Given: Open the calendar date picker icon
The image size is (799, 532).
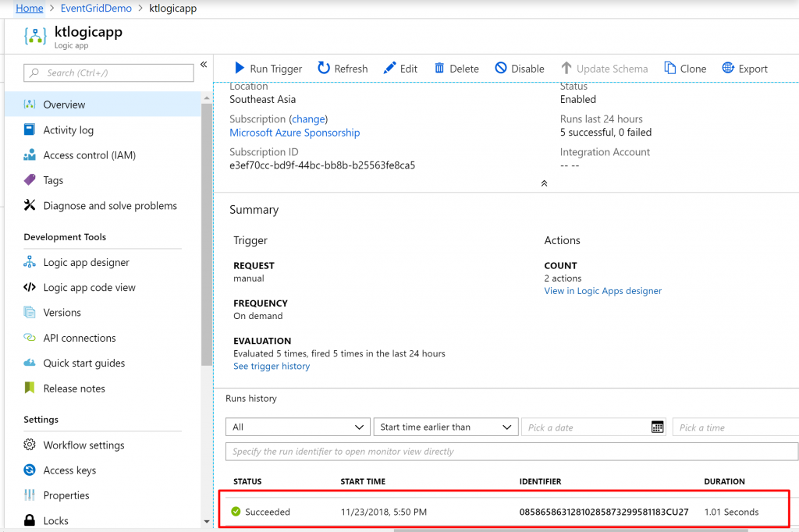Looking at the screenshot, I should point(657,427).
